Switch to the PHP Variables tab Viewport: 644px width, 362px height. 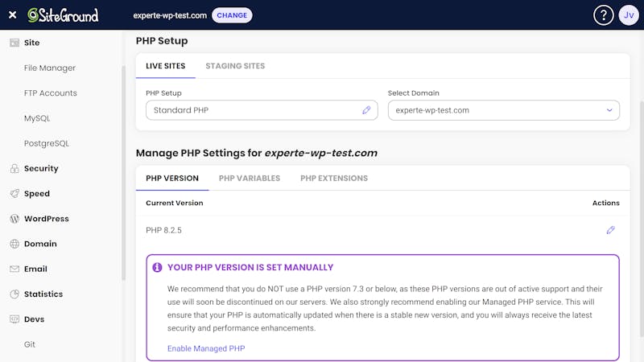click(250, 178)
